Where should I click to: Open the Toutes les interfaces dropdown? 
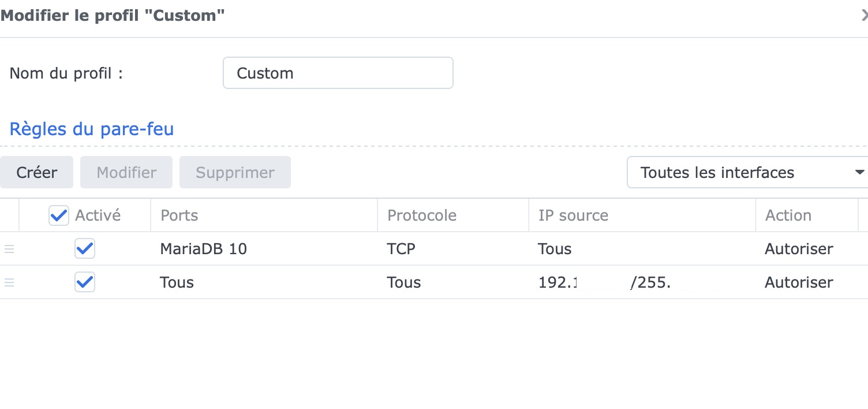coord(744,172)
